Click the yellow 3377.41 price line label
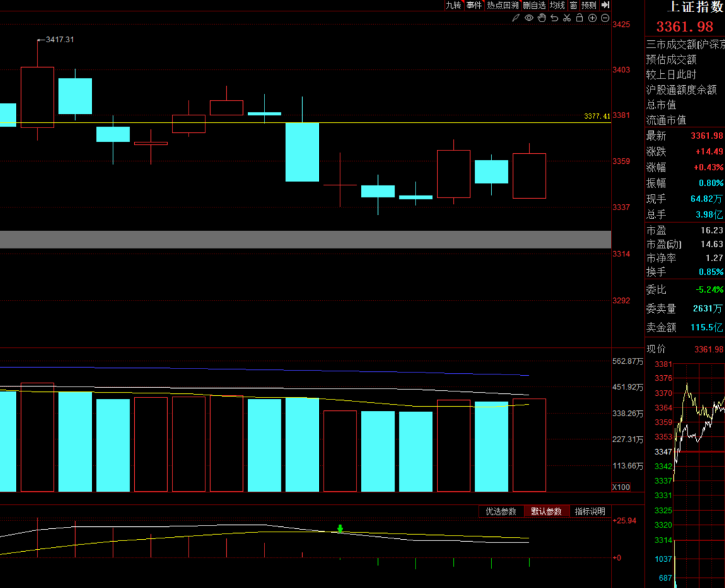 pyautogui.click(x=597, y=116)
